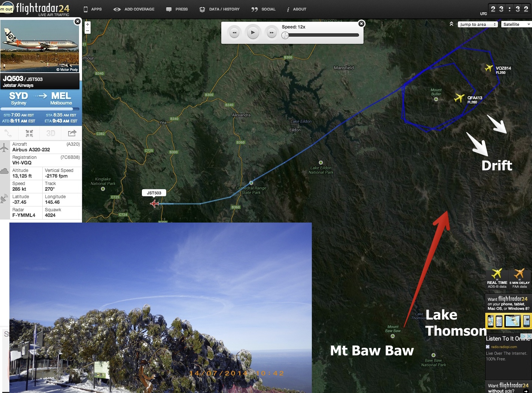The height and width of the screenshot is (393, 532).
Task: Open the Jump to area dropdown
Action: pyautogui.click(x=478, y=24)
